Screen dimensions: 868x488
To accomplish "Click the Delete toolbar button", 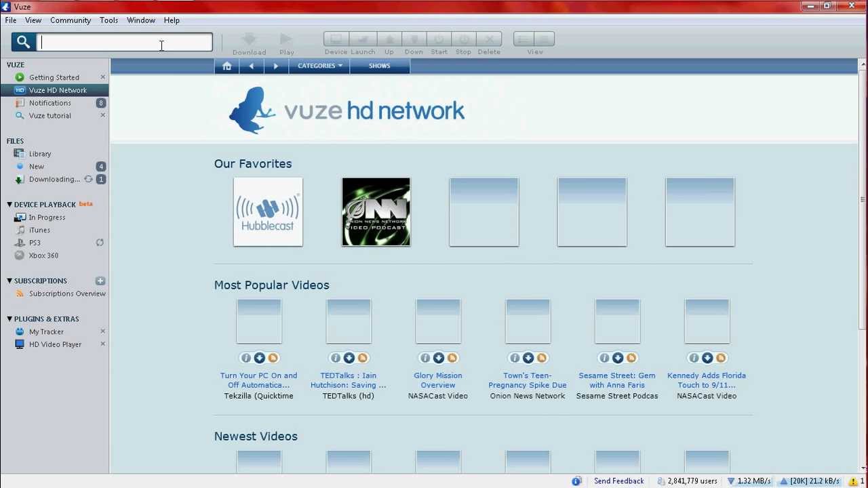I will click(x=489, y=39).
